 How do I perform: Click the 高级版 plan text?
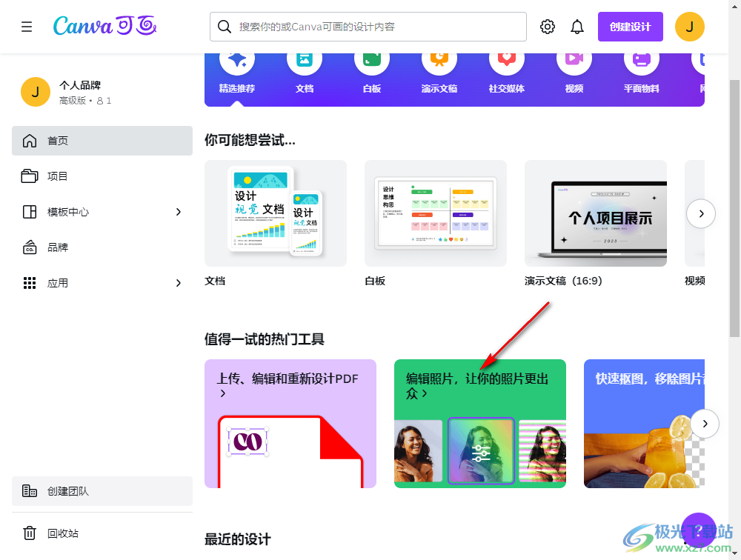(73, 101)
